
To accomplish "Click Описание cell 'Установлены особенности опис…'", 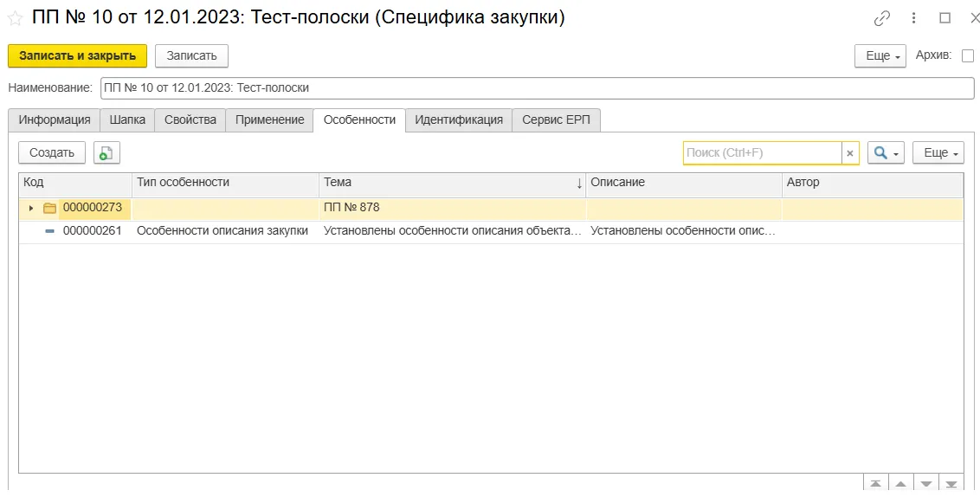I will click(x=684, y=230).
